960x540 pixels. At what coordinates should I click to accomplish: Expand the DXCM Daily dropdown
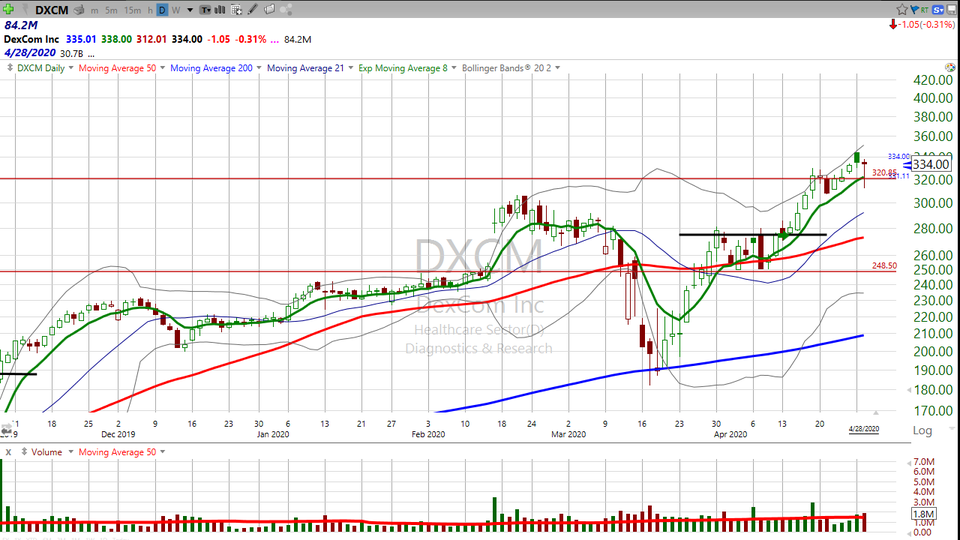(71, 68)
